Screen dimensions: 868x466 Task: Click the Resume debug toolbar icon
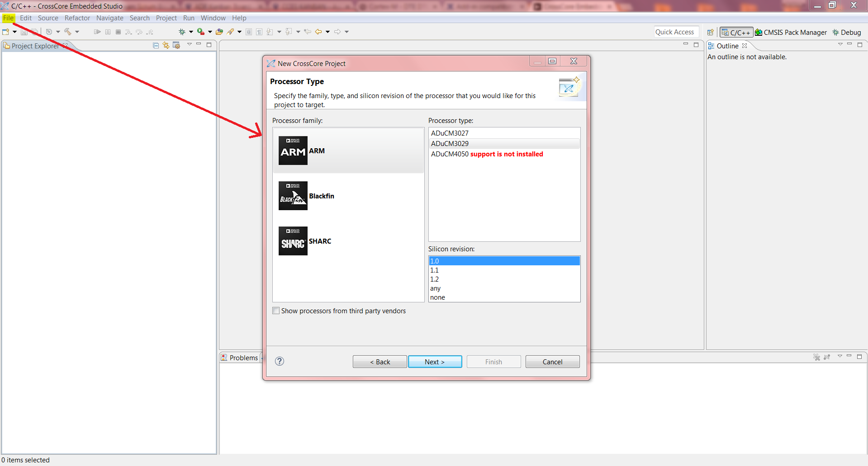pyautogui.click(x=97, y=32)
